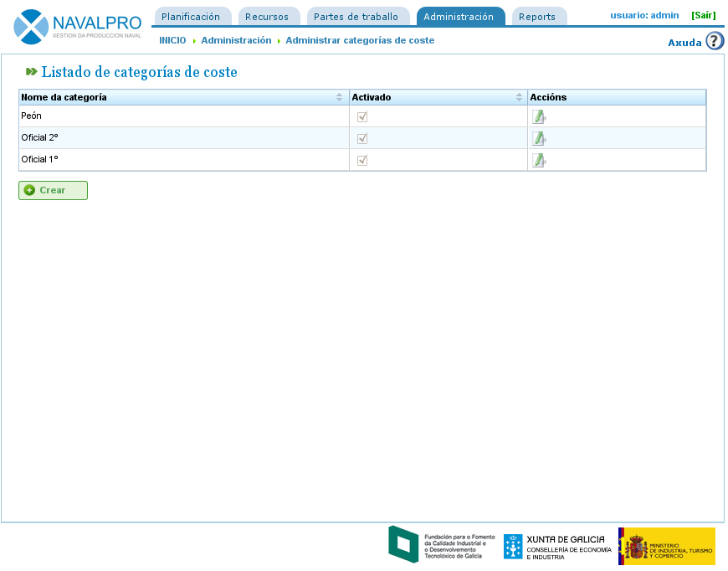This screenshot has width=728, height=571.
Task: Toggle the Activado checkbox for Oficial 1º
Action: pyautogui.click(x=362, y=160)
